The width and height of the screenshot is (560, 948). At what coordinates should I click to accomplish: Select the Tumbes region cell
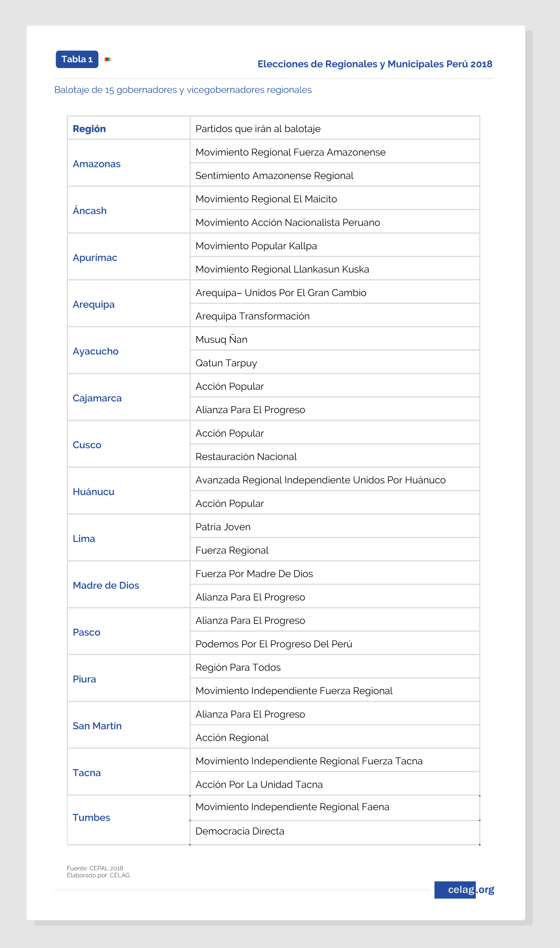point(129,820)
